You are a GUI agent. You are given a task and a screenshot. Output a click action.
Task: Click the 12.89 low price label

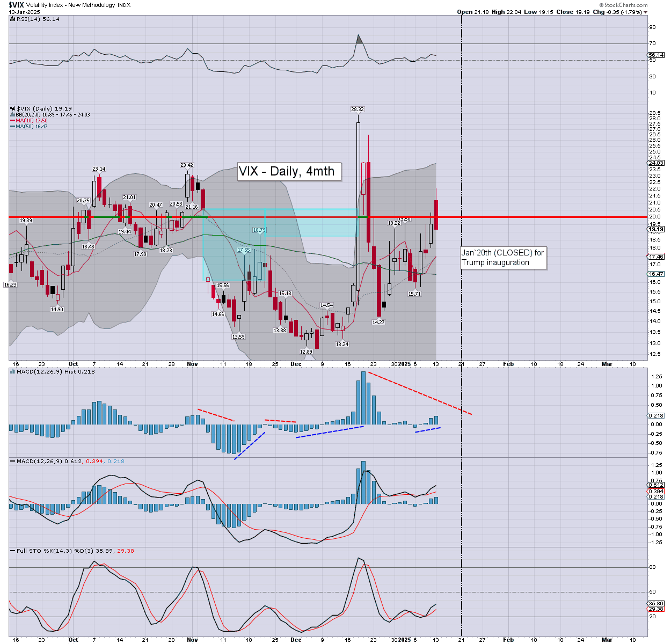pos(305,352)
